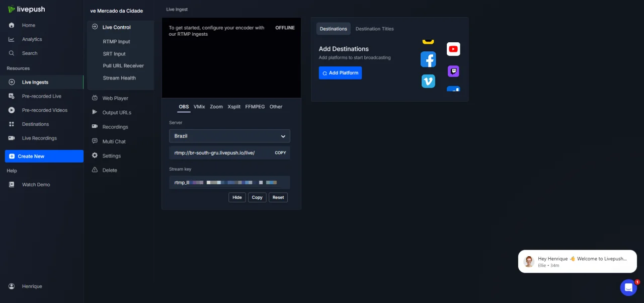Screen dimensions: 644x303
Task: Click the Live Ingest breadcrumb text
Action: click(x=177, y=10)
